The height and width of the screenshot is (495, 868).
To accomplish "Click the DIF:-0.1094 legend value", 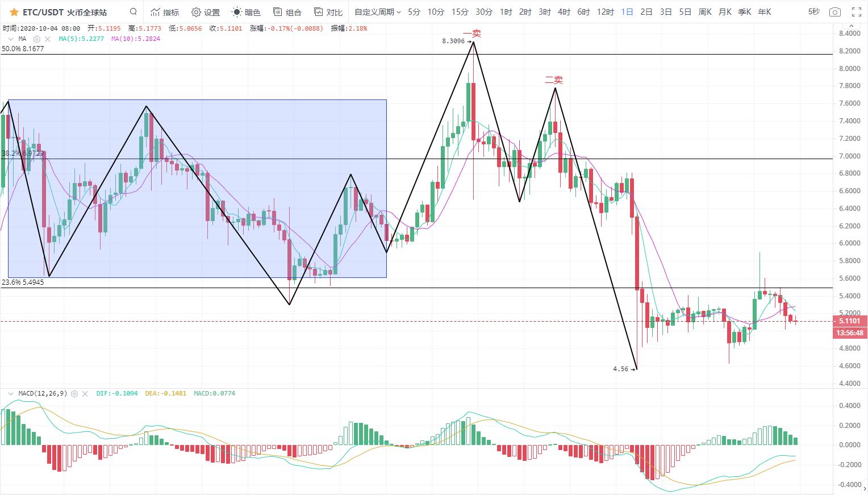I will point(117,393).
